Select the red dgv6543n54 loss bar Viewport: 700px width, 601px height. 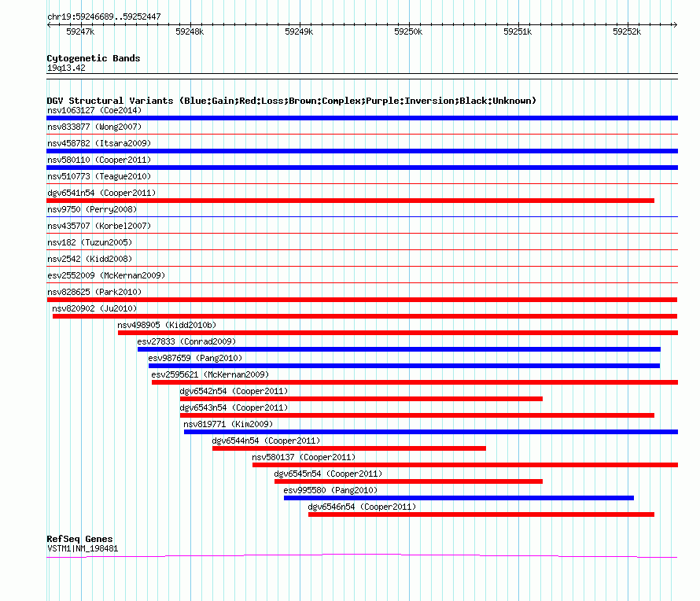pyautogui.click(x=417, y=415)
